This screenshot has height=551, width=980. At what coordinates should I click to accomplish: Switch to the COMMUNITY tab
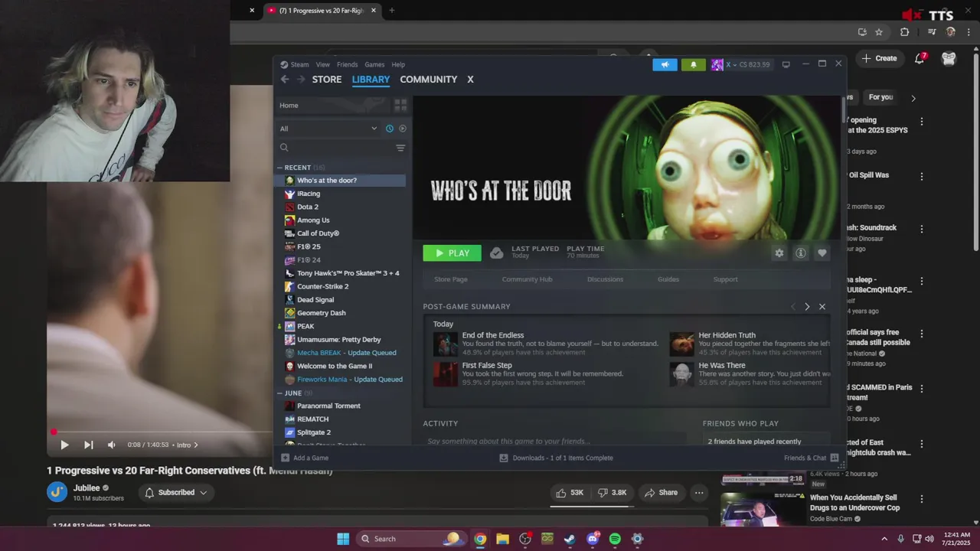pyautogui.click(x=428, y=80)
